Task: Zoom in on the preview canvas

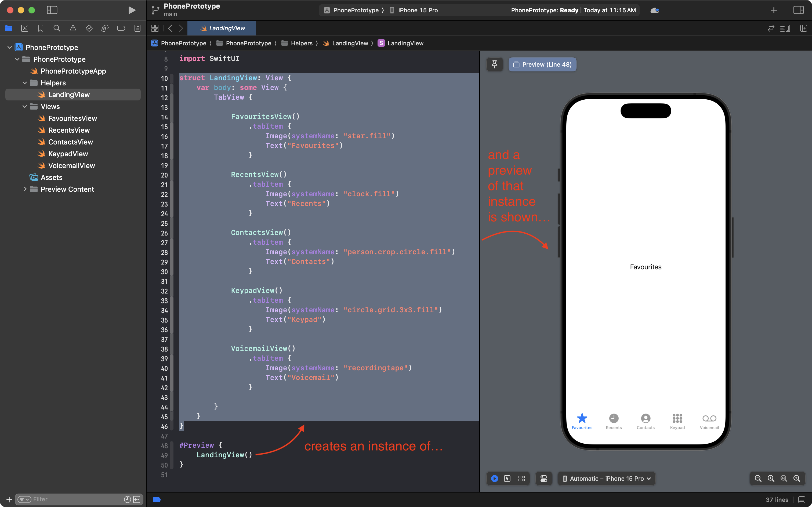Action: tap(797, 479)
